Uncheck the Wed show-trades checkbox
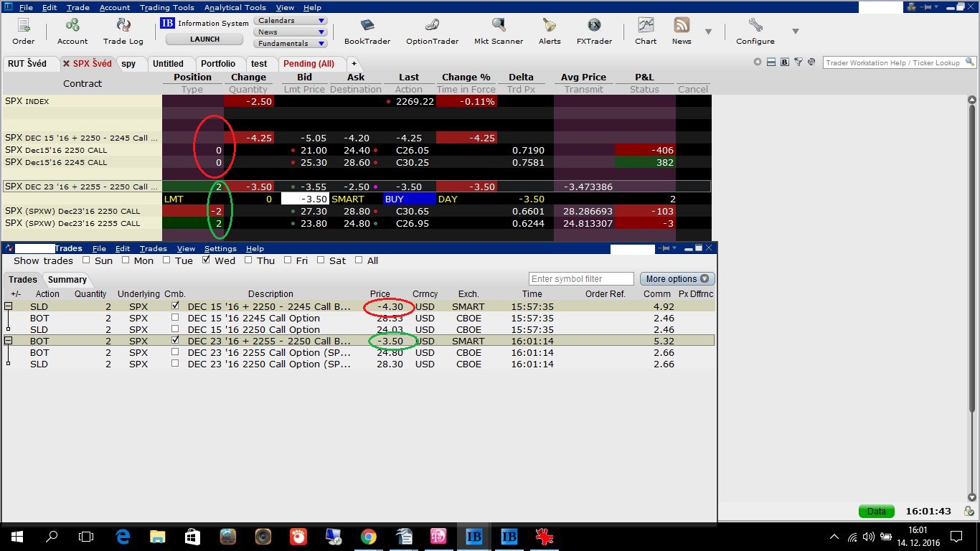Image resolution: width=980 pixels, height=551 pixels. [x=206, y=260]
